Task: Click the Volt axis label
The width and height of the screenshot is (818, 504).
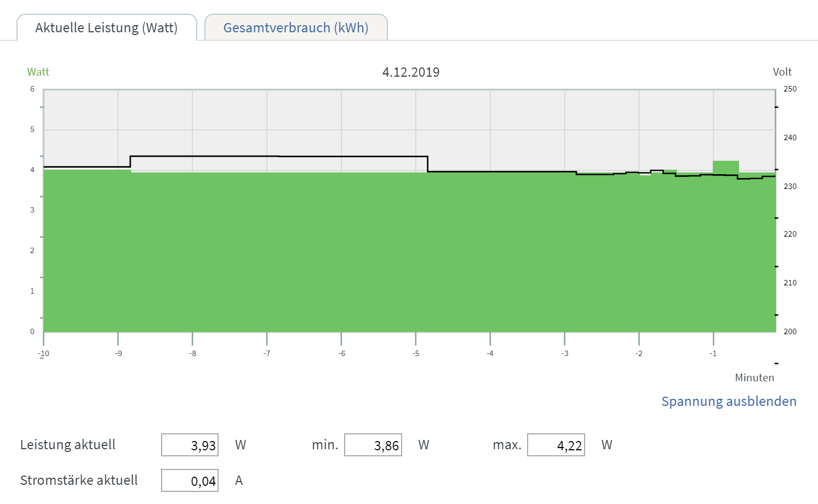Action: point(782,72)
